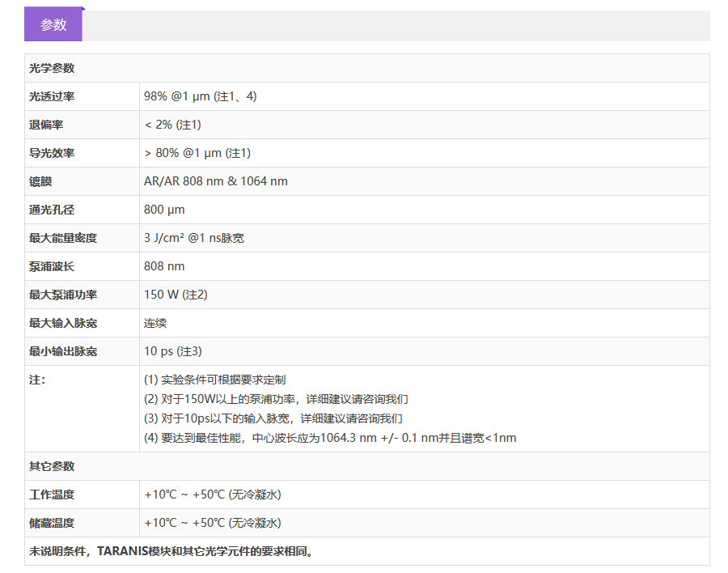Select the 10 ps (注3) output pulse value
Screen dimensions: 728x573
172,351
